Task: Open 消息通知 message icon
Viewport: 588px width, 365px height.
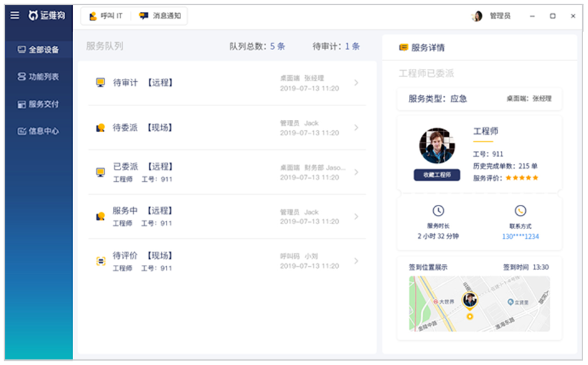Action: point(143,16)
